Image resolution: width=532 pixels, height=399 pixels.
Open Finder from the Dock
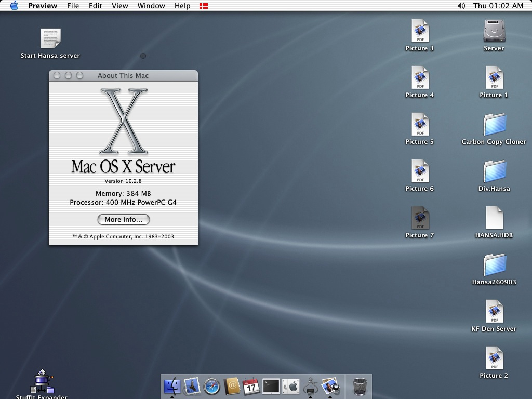(x=172, y=387)
